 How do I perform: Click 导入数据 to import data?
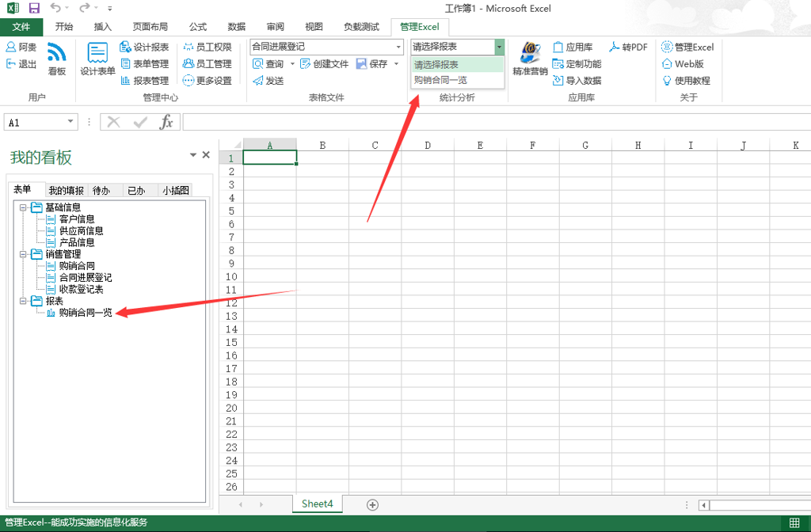pos(577,80)
